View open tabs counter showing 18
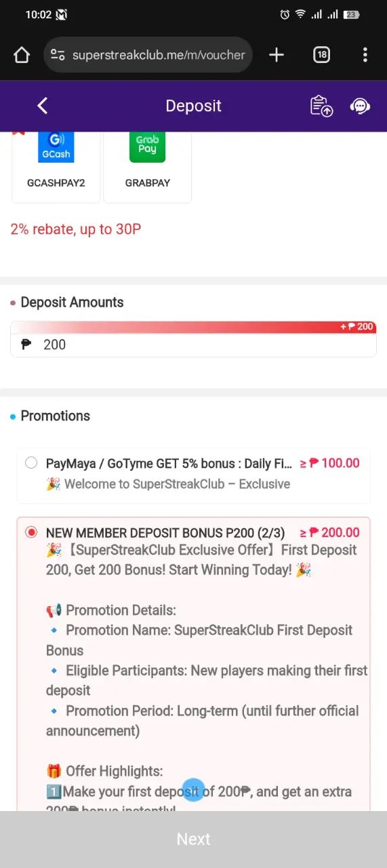 321,55
